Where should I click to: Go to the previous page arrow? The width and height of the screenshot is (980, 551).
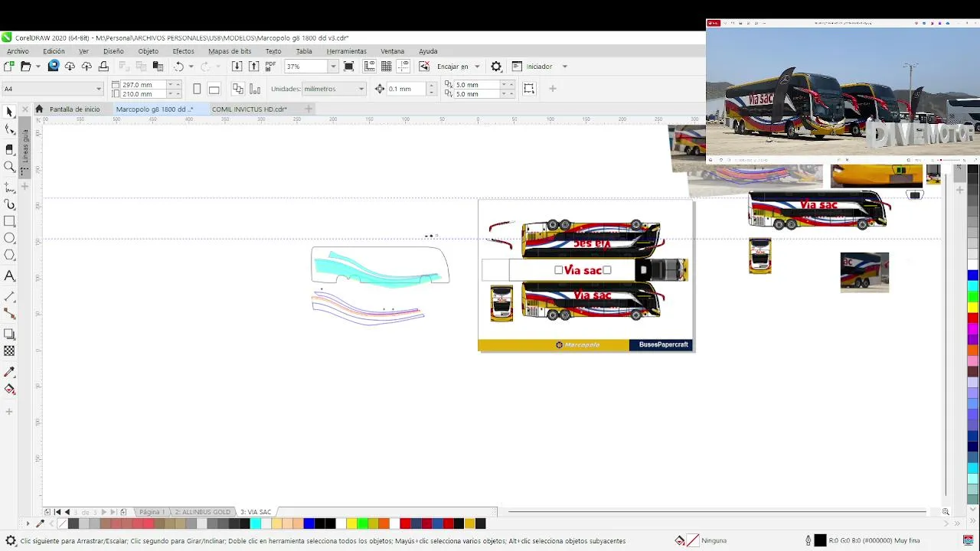pos(67,512)
